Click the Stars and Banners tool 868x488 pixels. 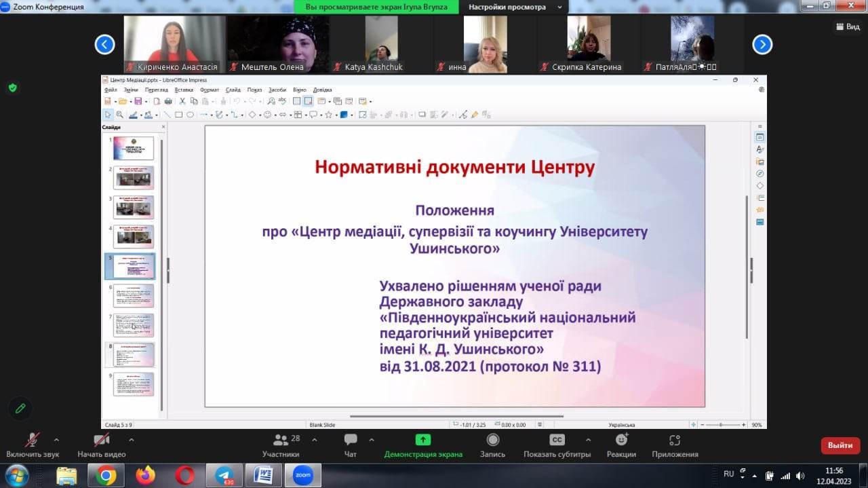328,115
